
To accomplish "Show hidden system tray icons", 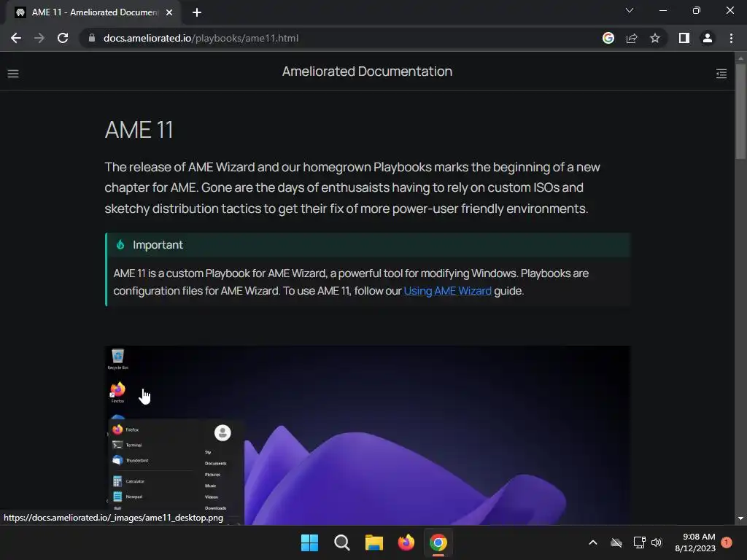I will pyautogui.click(x=593, y=542).
